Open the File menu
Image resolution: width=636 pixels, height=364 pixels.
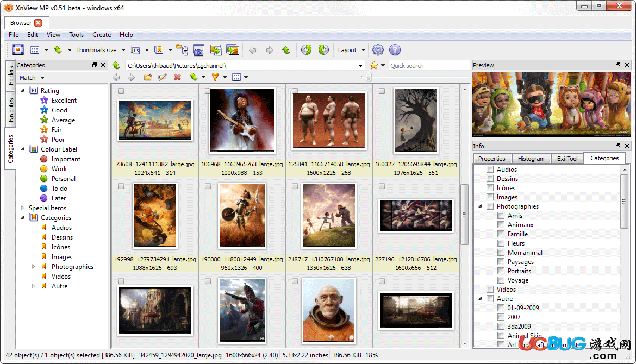(x=14, y=35)
